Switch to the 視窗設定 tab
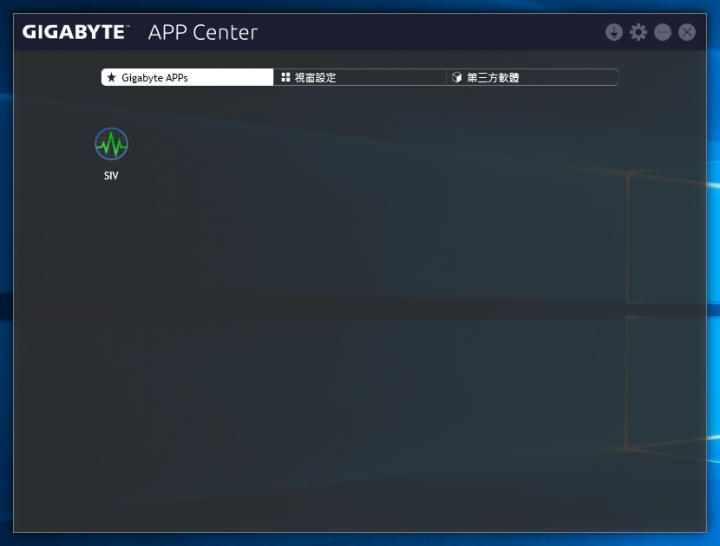This screenshot has width=720, height=546. pyautogui.click(x=360, y=77)
